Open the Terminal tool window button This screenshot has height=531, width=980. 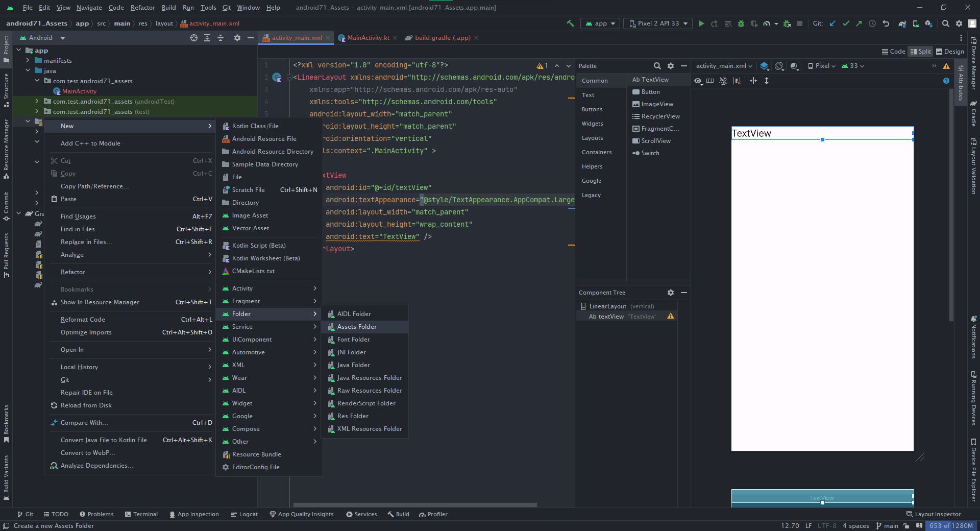coord(141,514)
